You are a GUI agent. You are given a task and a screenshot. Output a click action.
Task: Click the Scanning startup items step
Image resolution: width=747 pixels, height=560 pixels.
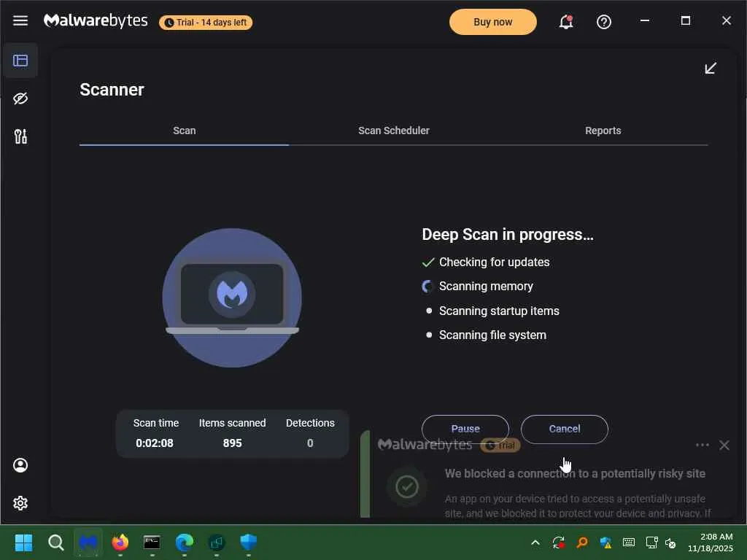491,311
